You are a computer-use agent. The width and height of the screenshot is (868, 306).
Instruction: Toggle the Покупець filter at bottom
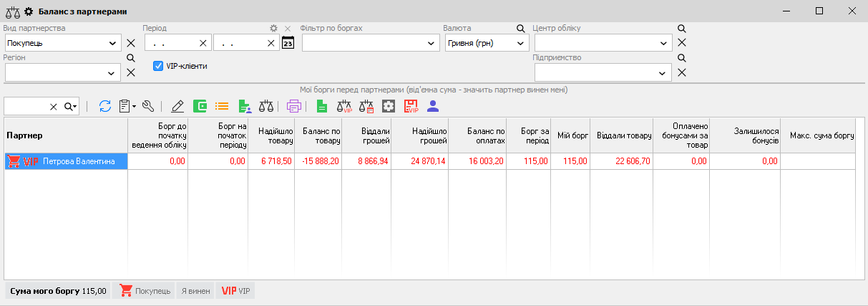pyautogui.click(x=145, y=291)
